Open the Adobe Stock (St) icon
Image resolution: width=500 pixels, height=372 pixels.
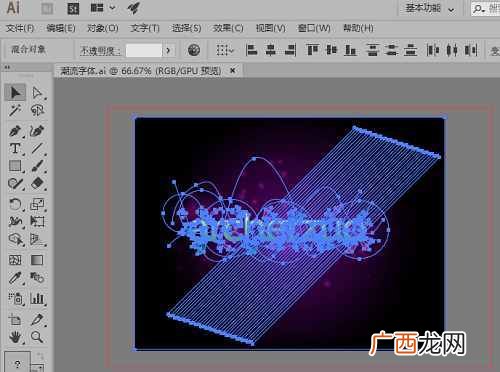[x=73, y=8]
